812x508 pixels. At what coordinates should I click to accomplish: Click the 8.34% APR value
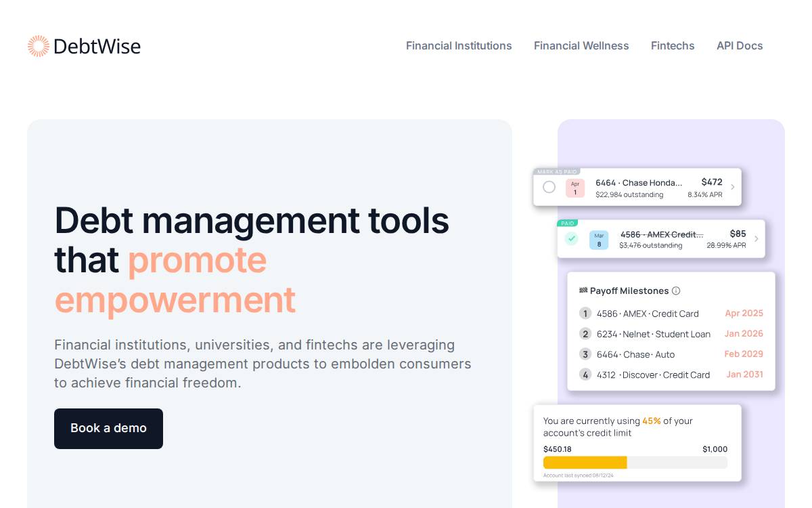click(x=705, y=195)
